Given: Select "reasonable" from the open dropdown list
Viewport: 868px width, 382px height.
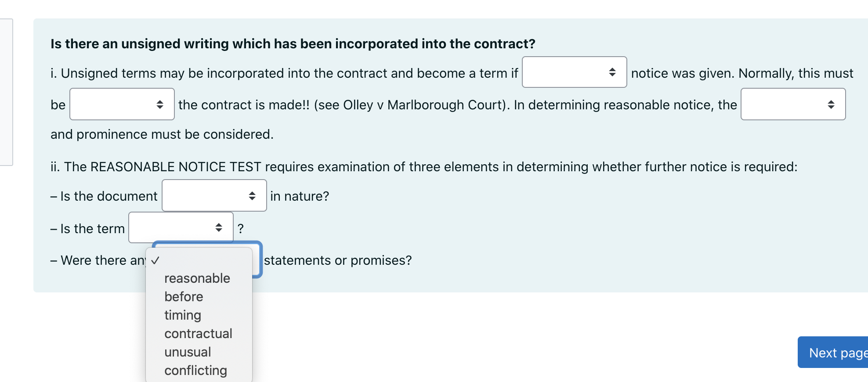Looking at the screenshot, I should (197, 277).
